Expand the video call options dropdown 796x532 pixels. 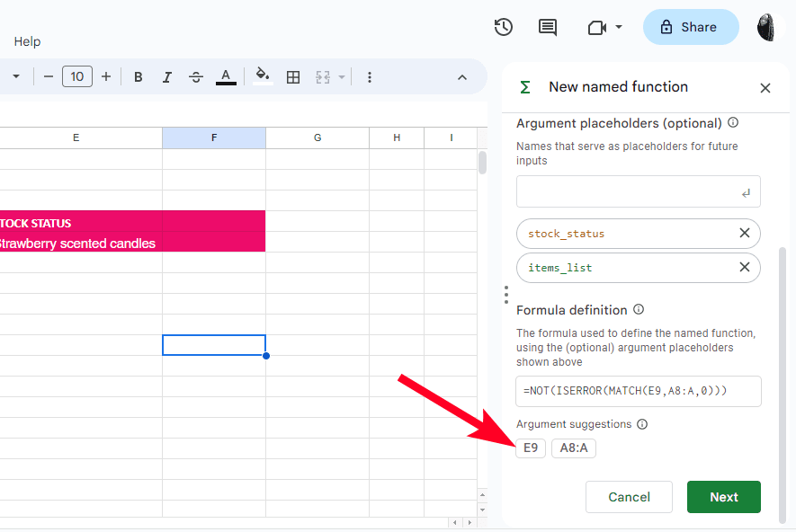(619, 28)
